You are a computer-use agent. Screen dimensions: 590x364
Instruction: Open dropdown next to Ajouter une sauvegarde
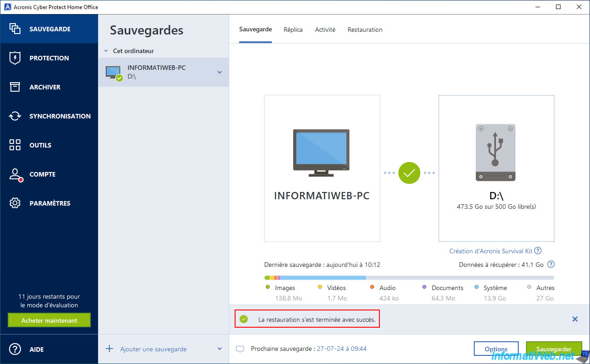[220, 349]
